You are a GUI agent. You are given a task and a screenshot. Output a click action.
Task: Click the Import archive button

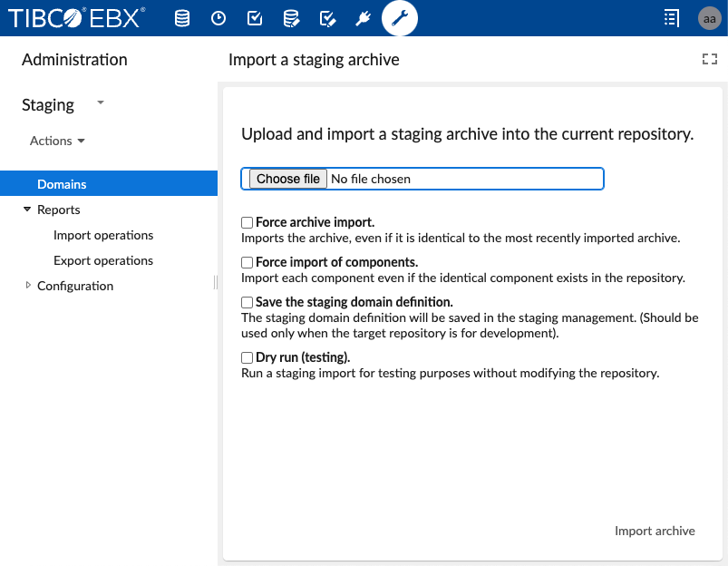655,531
